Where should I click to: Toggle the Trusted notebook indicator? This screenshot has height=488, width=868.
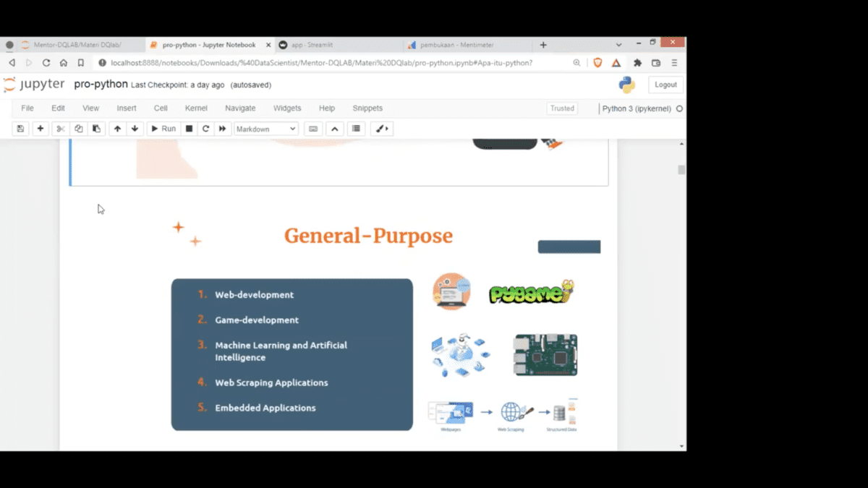562,108
